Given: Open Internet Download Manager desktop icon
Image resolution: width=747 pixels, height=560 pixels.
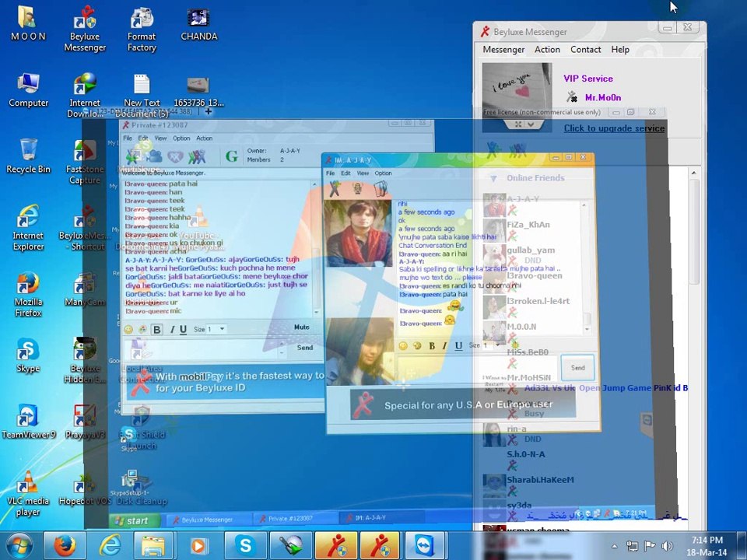Looking at the screenshot, I should (85, 95).
